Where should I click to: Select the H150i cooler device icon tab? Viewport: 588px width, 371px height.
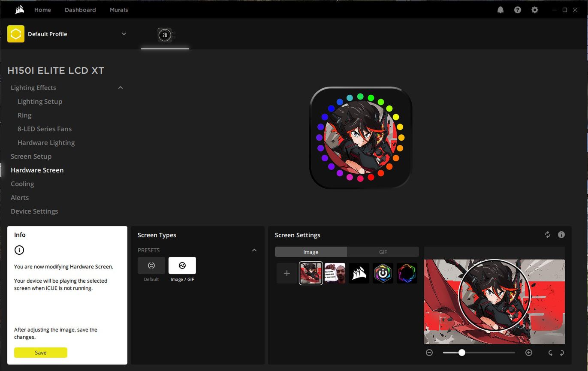click(165, 35)
